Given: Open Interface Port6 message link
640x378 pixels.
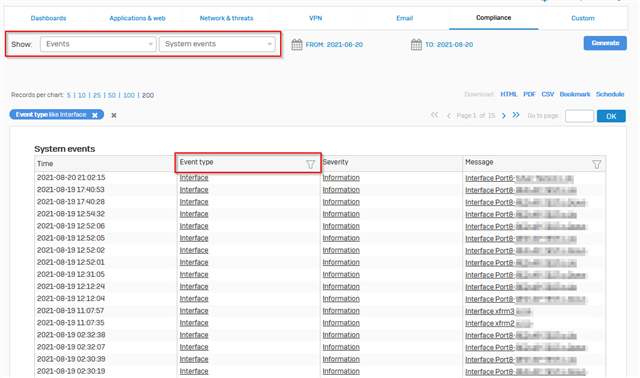Looking at the screenshot, I should pyautogui.click(x=489, y=178).
